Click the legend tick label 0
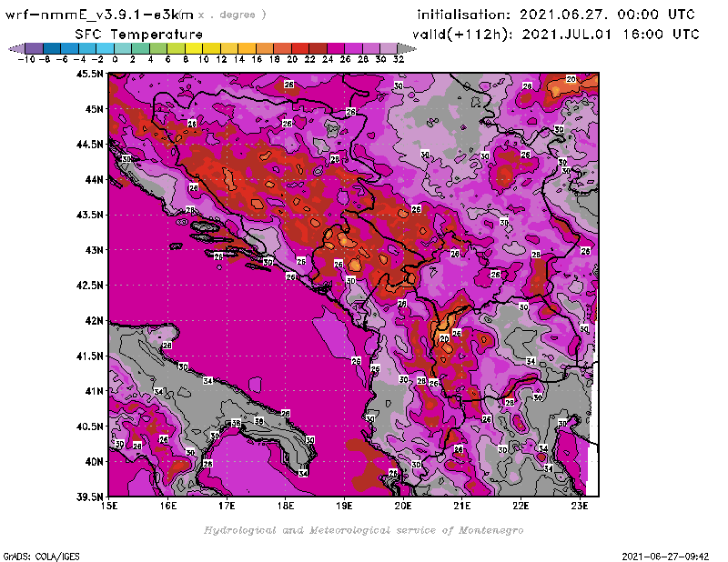728x562 pixels. click(x=115, y=59)
